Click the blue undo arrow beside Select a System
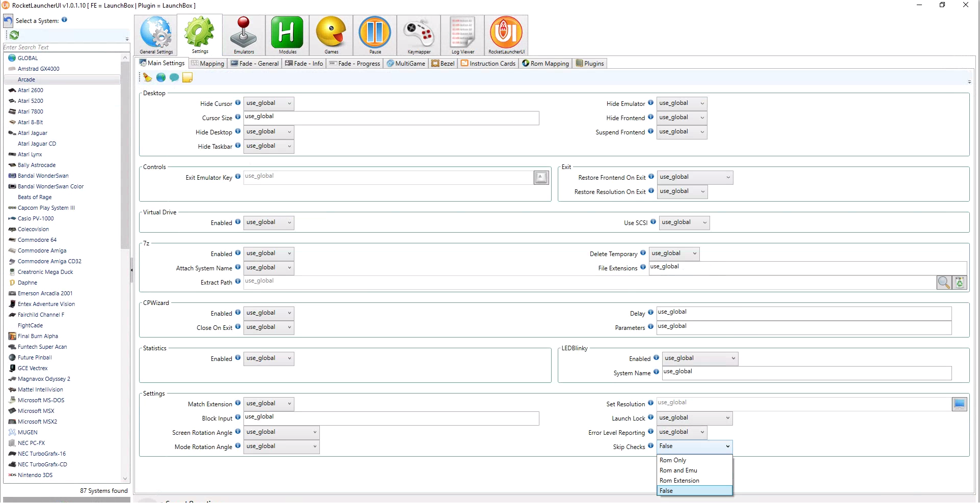This screenshot has height=503, width=980. tap(8, 21)
